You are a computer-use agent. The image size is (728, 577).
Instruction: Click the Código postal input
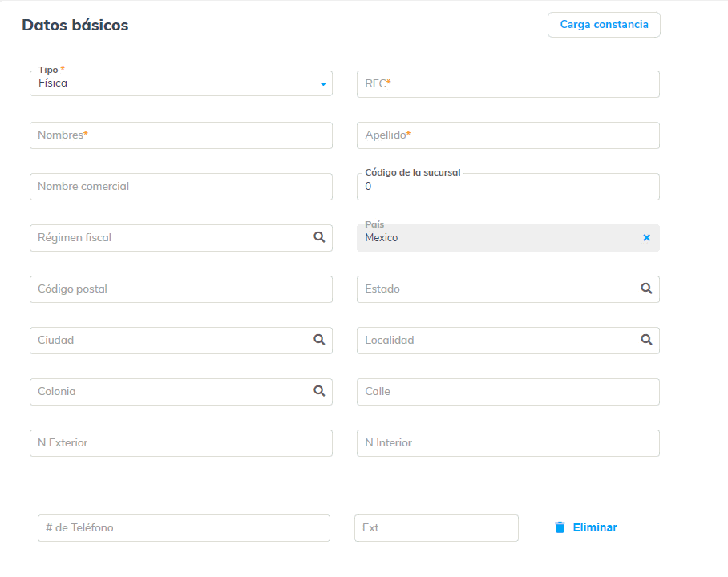(x=180, y=289)
